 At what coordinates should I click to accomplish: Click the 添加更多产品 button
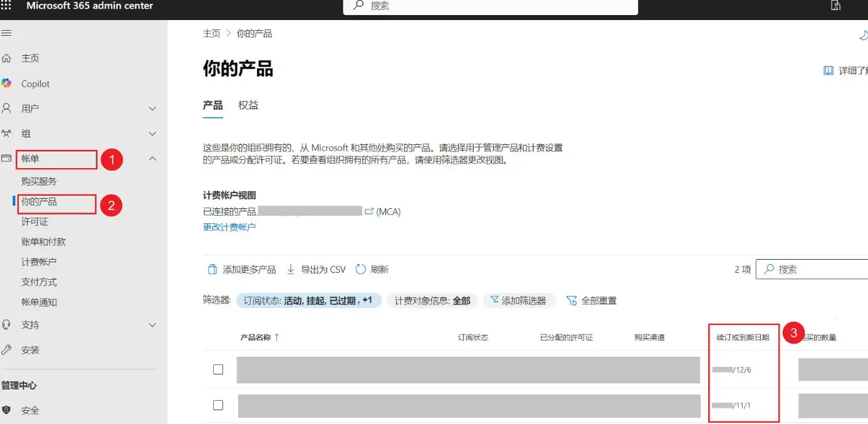(x=242, y=270)
